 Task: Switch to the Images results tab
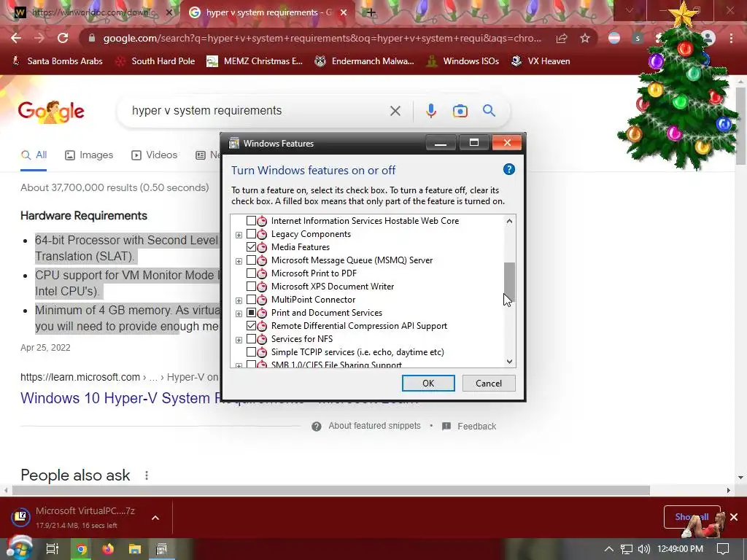click(89, 155)
